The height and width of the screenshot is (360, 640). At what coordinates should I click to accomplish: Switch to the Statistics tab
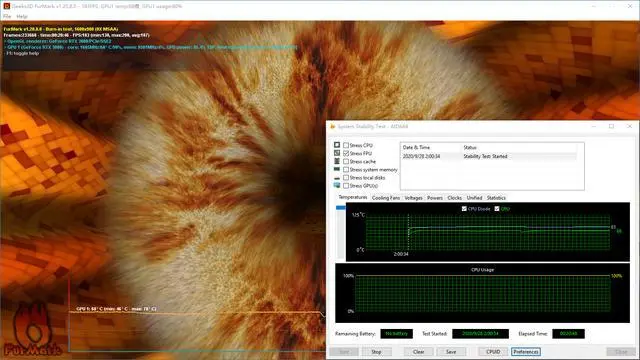click(x=496, y=198)
